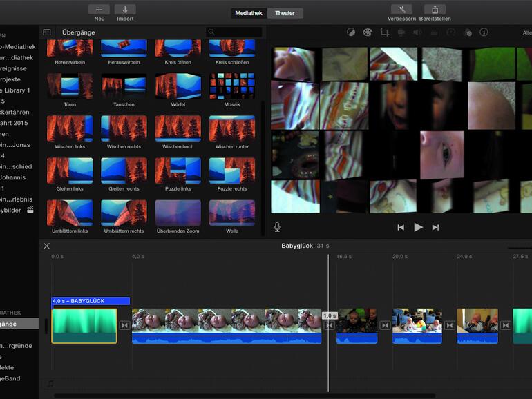Open the Bereitstellen share button

click(x=435, y=10)
